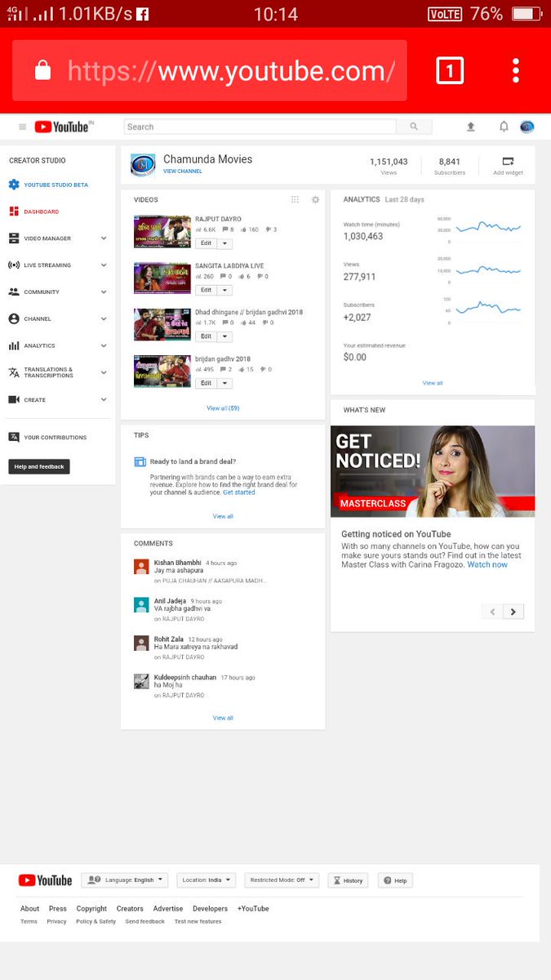Click the Live Streaming sidebar icon
551x980 pixels.
click(14, 265)
